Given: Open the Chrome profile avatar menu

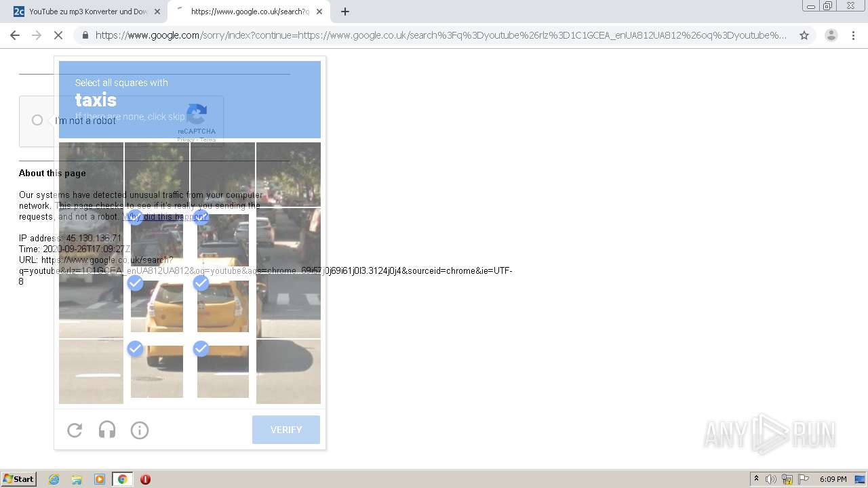Looking at the screenshot, I should coord(831,35).
